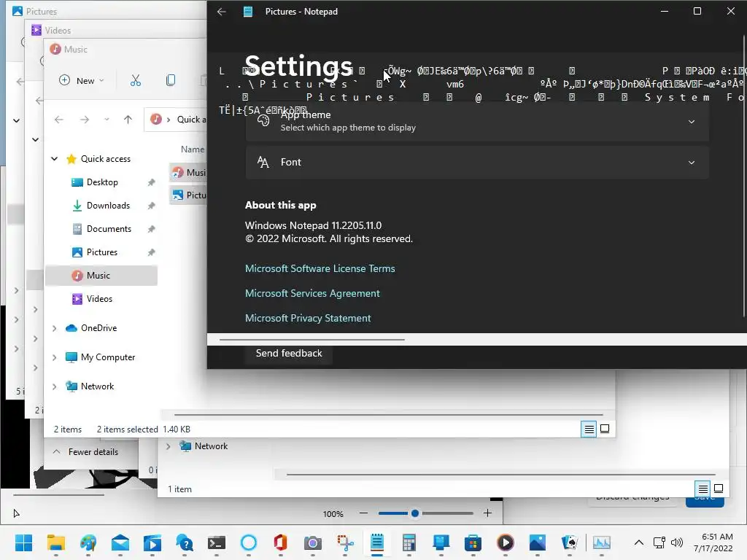Go up one folder level in Music window

[x=128, y=120]
